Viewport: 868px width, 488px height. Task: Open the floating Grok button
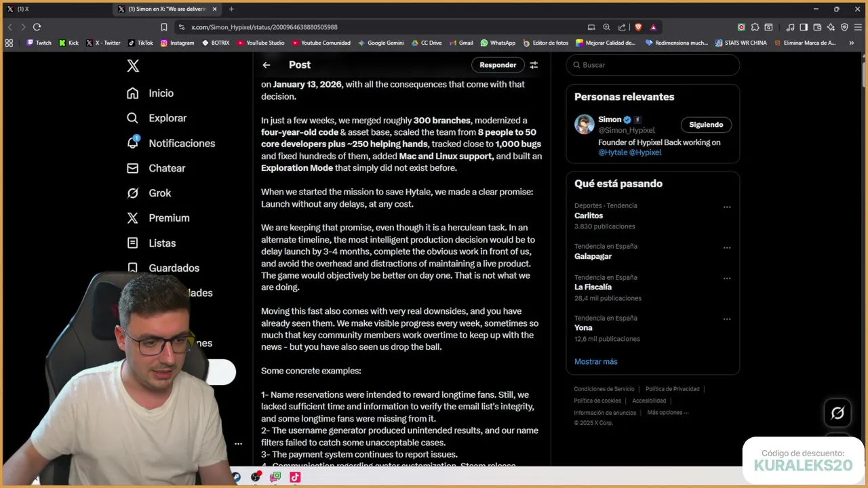pyautogui.click(x=837, y=413)
